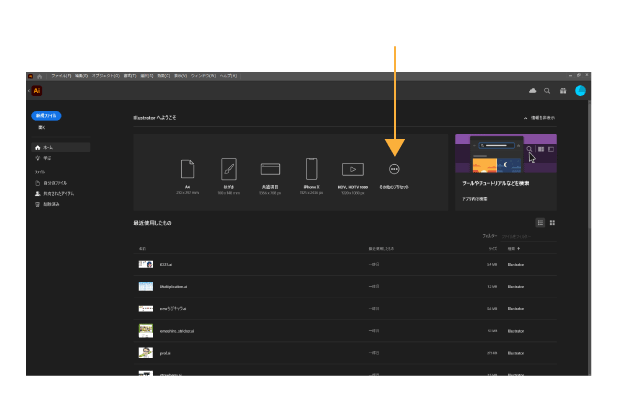Open the what's new gift icon
The height and width of the screenshot is (420, 620).
pos(563,90)
